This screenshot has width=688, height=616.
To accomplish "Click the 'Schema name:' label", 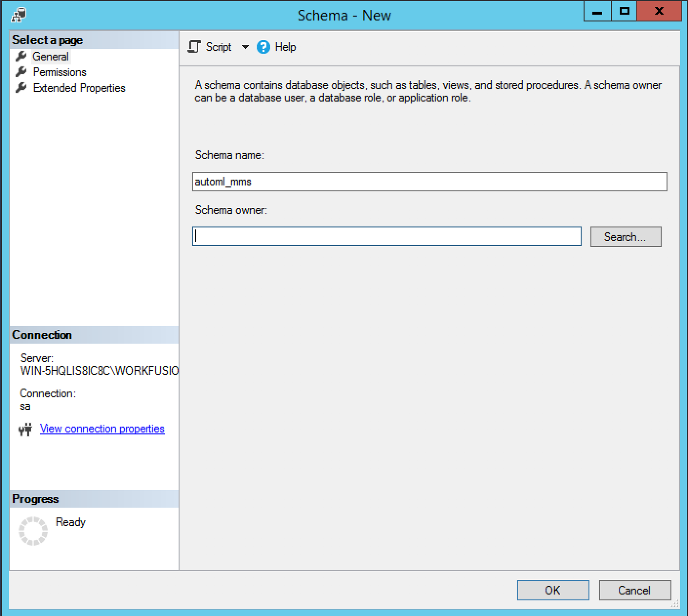I will pos(229,155).
